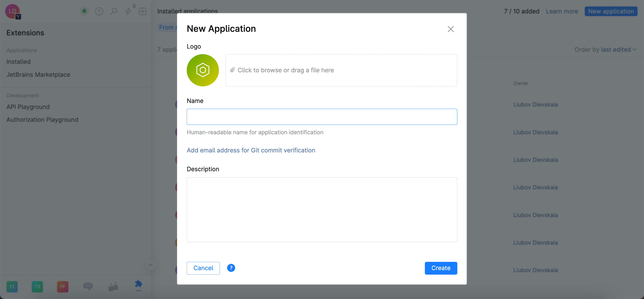Click the blue help icon beside Cancel
The width and height of the screenshot is (644, 299).
231,268
